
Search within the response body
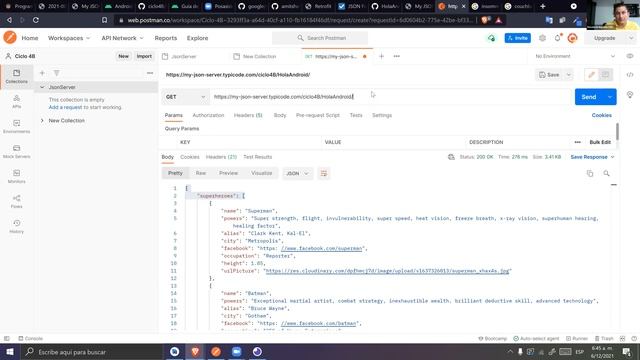coord(607,173)
